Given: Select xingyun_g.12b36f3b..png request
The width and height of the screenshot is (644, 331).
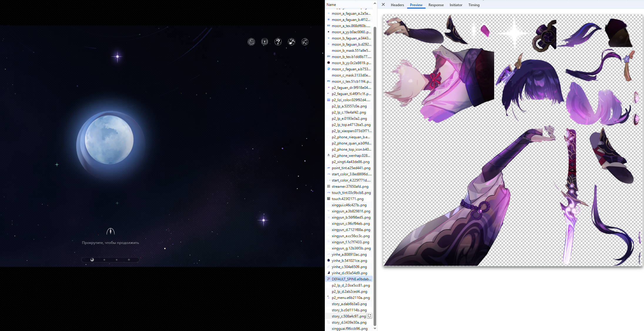Looking at the screenshot, I should [349, 248].
